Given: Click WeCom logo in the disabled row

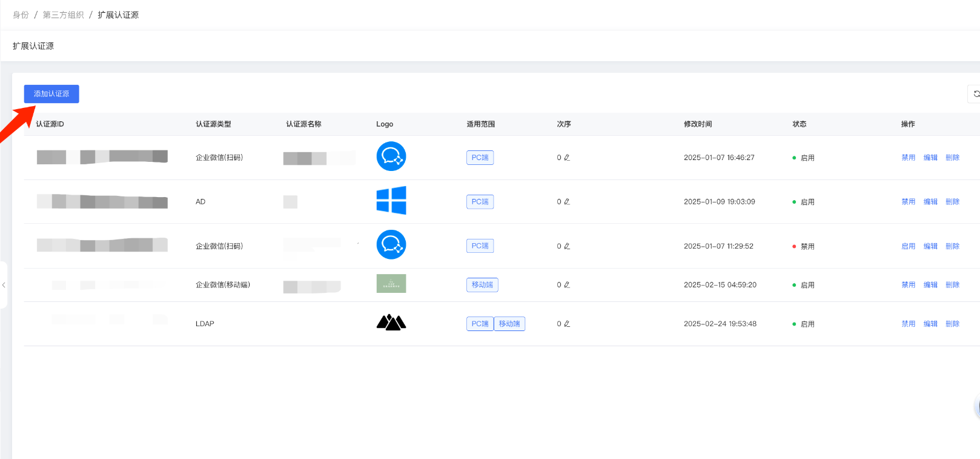Looking at the screenshot, I should (391, 245).
